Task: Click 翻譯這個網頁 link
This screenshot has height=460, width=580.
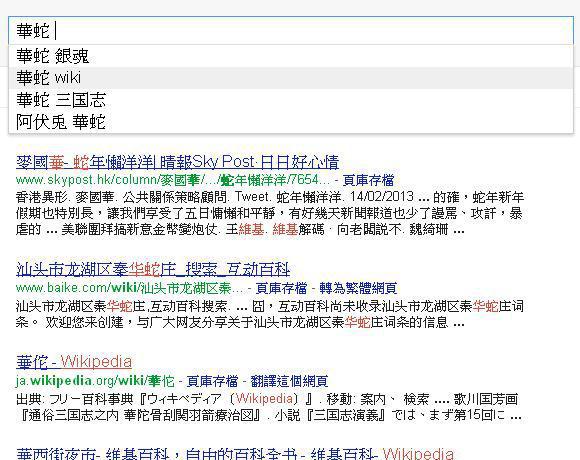Action: 289,381
